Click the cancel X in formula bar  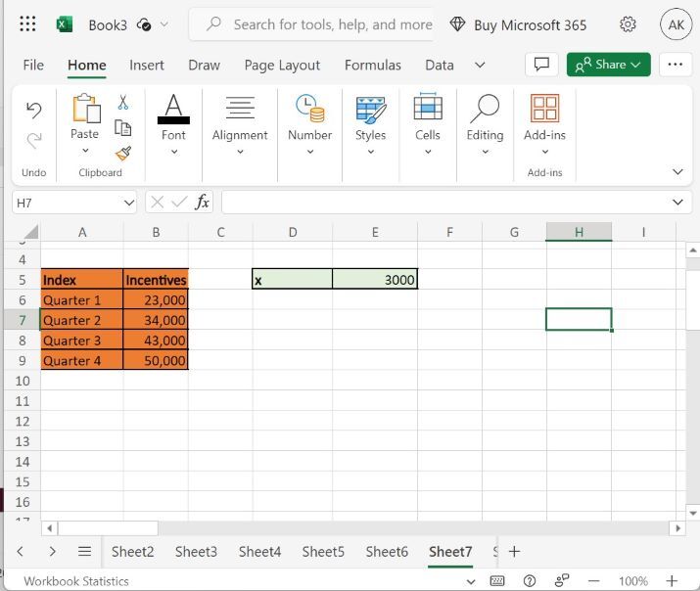[158, 203]
